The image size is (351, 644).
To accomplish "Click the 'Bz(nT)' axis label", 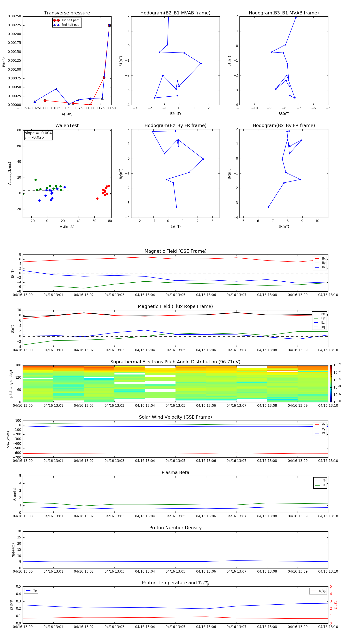I will click(175, 227).
